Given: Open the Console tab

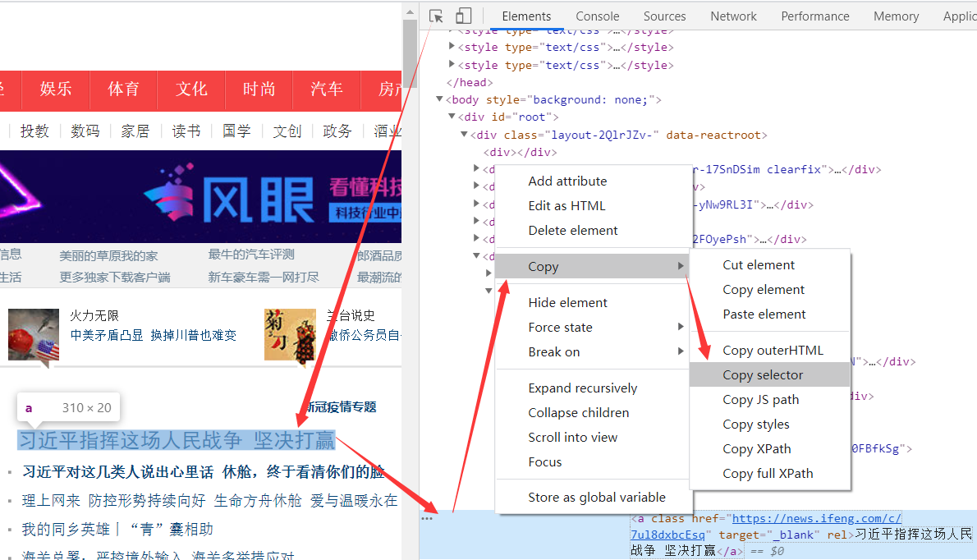Looking at the screenshot, I should coord(597,16).
